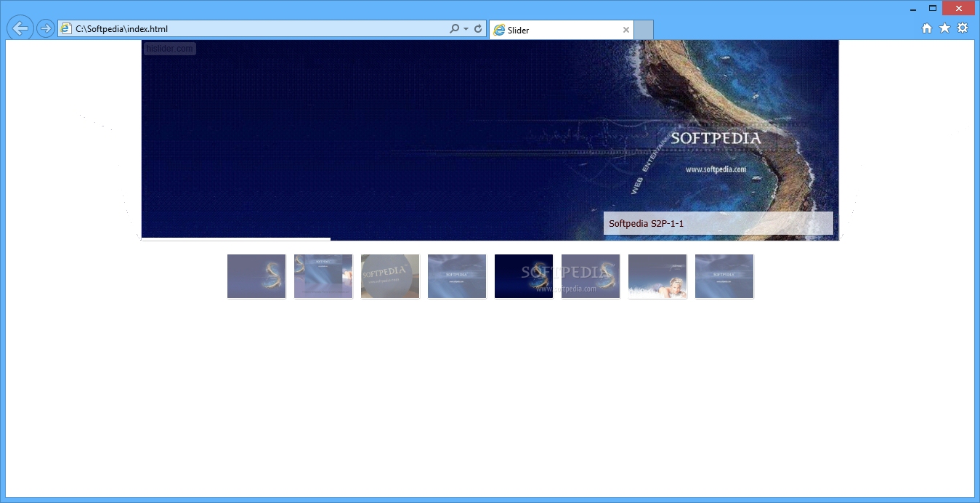
Task: Select the thumbnail showing a blonde woman
Action: tap(657, 276)
